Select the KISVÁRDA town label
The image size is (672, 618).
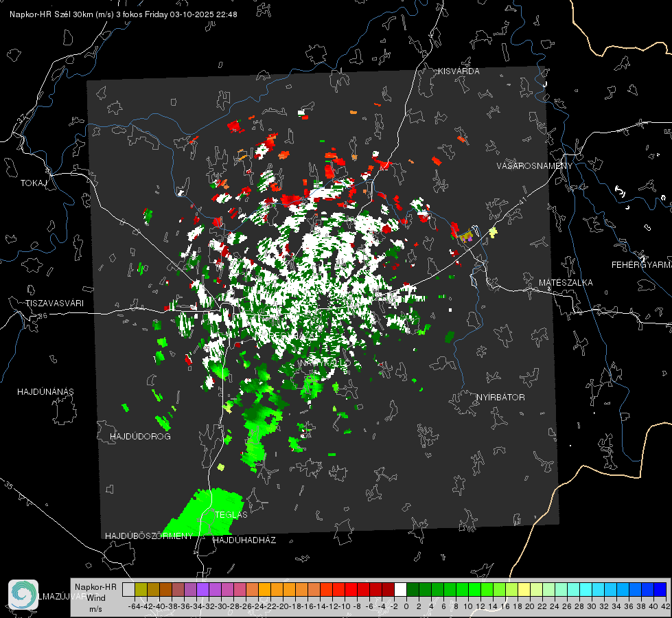(x=459, y=71)
